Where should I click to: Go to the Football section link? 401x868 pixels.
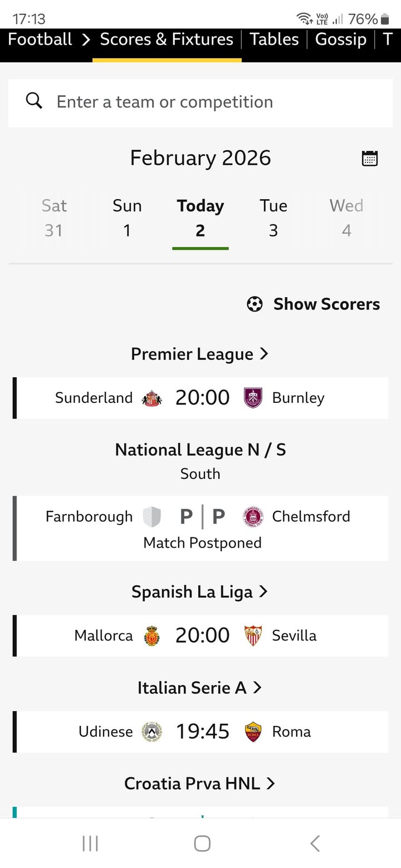pos(40,40)
